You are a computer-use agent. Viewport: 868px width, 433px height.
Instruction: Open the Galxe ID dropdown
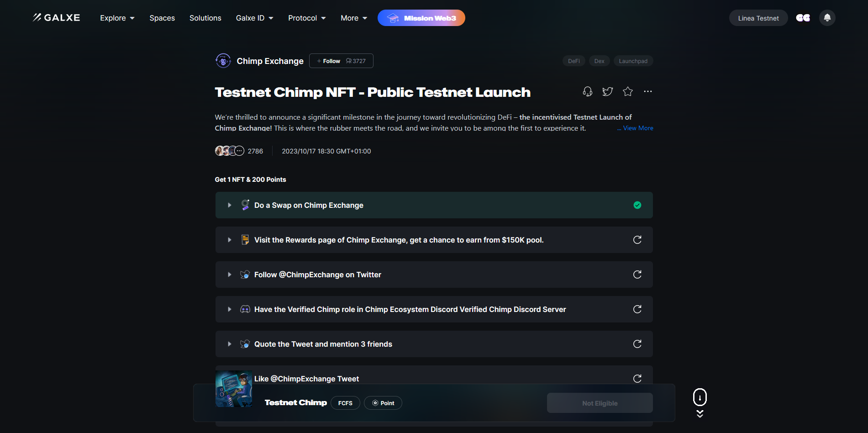click(x=254, y=18)
